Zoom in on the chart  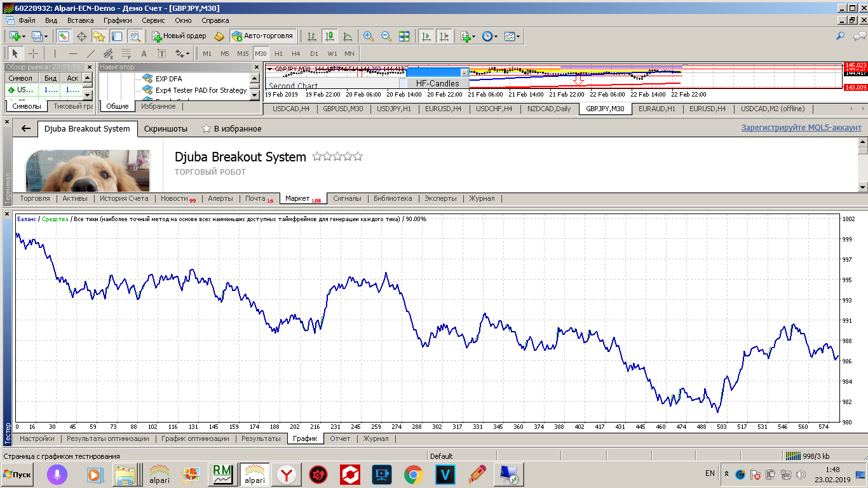tap(369, 36)
